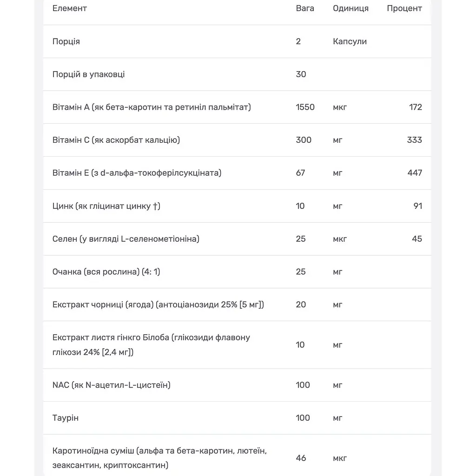The width and height of the screenshot is (476, 476).
Task: Click the Процент column header
Action: [x=404, y=8]
